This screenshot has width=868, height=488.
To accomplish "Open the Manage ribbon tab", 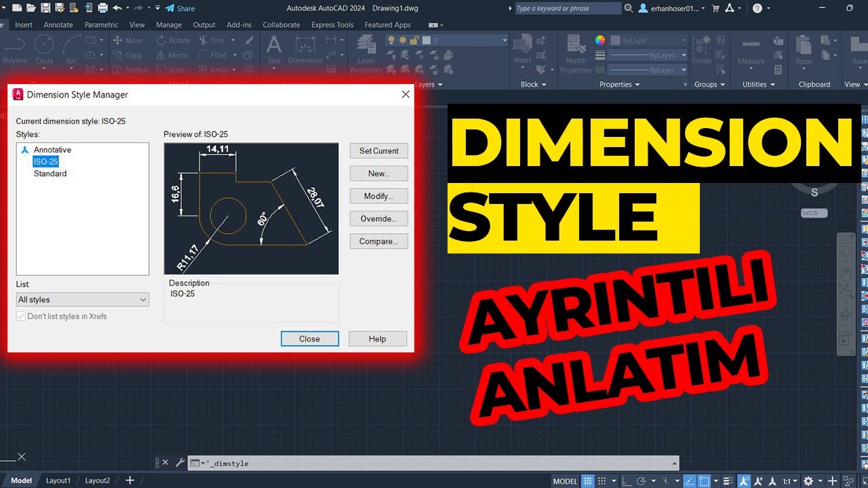I will [169, 25].
